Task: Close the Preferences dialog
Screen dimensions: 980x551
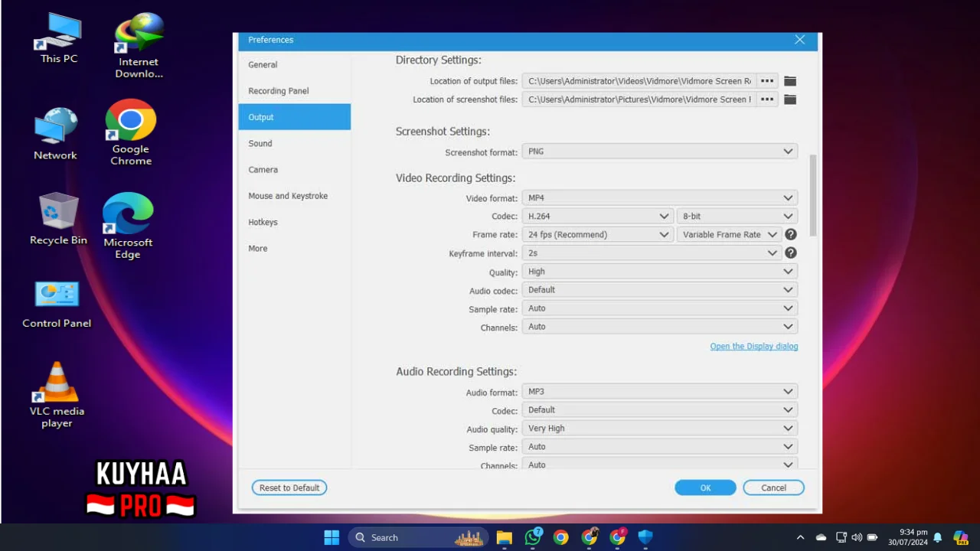Action: (x=799, y=40)
